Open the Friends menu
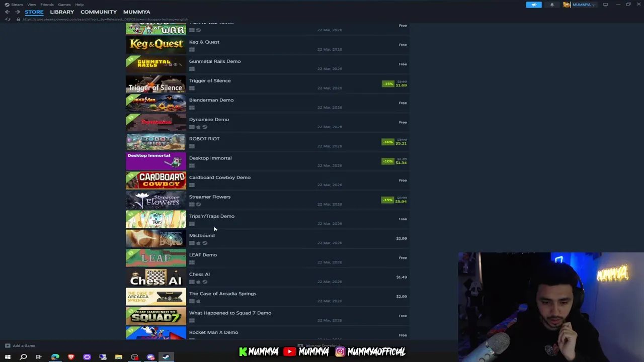 tap(47, 5)
